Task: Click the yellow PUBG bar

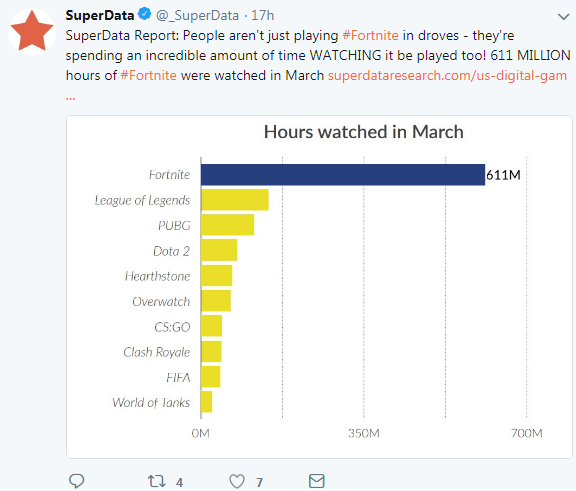Action: coord(227,225)
